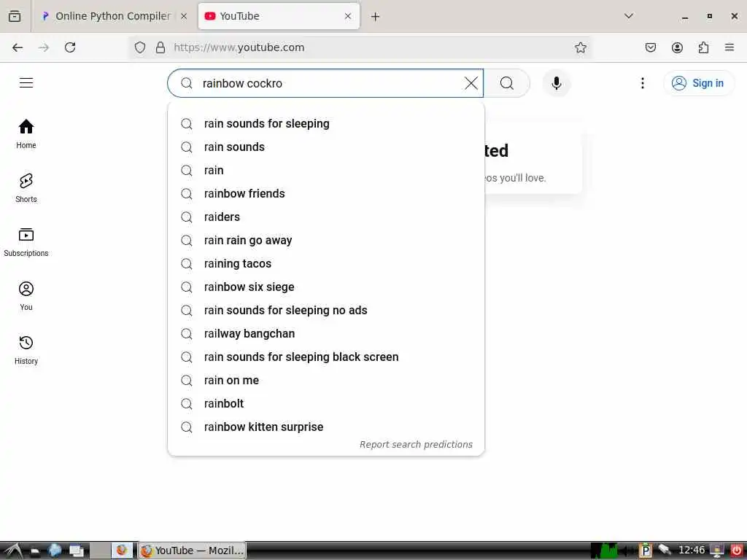Choose rainbow friends suggestion

(x=326, y=194)
